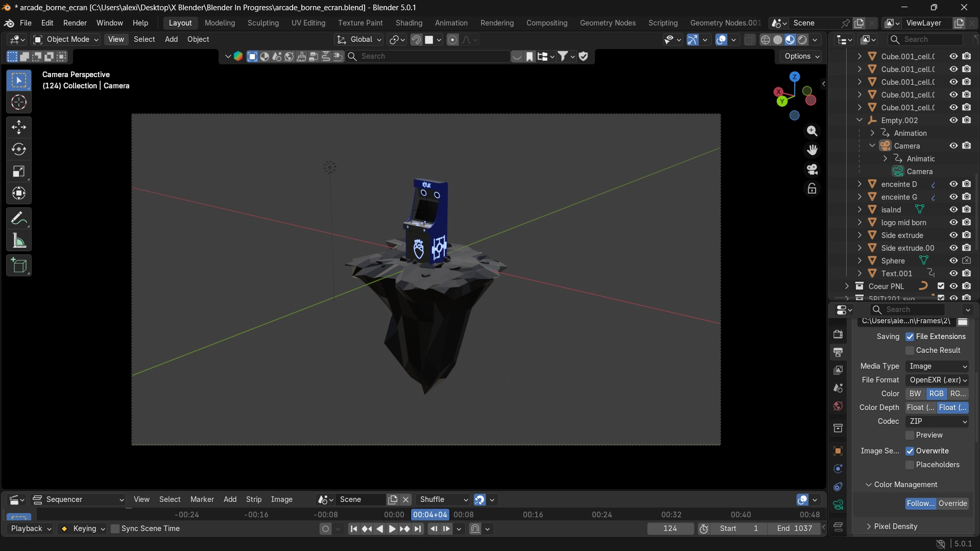Image resolution: width=980 pixels, height=551 pixels.
Task: Enable the Cache Result checkbox
Action: [x=910, y=350]
